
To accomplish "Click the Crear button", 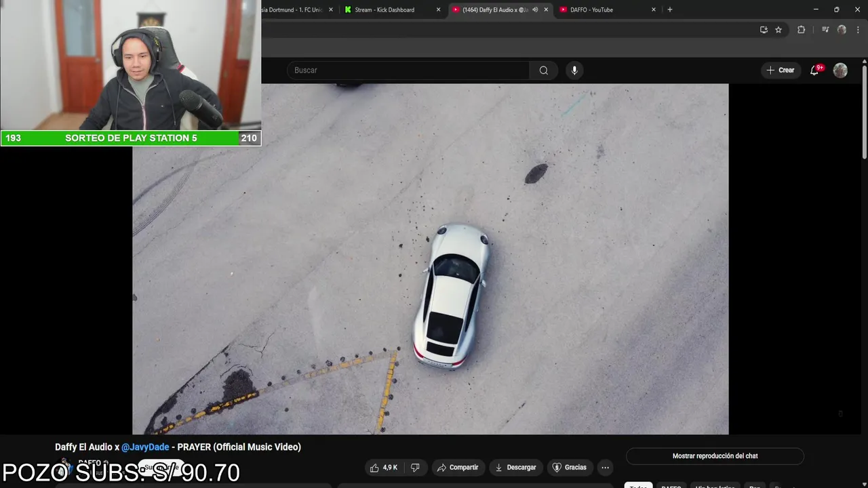I will 780,70.
